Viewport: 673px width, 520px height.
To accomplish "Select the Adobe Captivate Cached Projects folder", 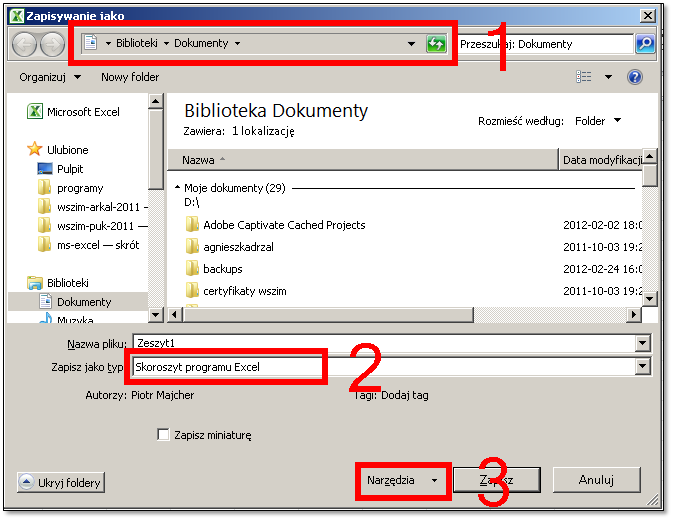I will [x=284, y=225].
